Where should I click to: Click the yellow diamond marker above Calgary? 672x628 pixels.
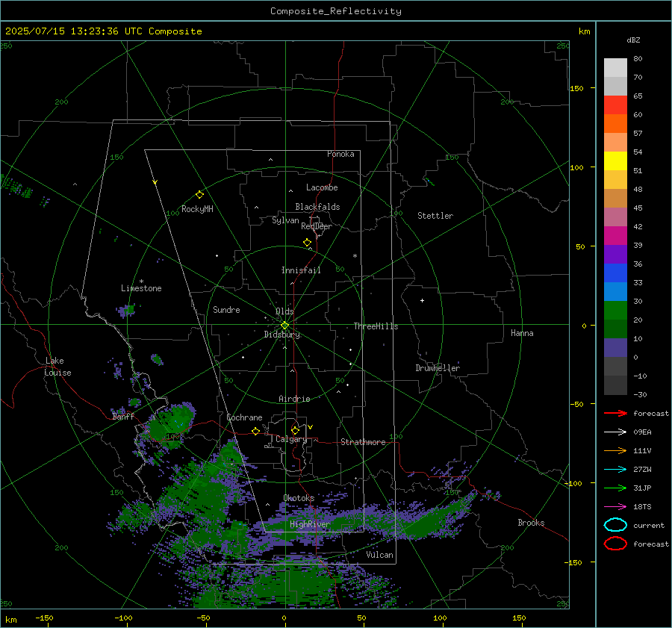click(295, 430)
